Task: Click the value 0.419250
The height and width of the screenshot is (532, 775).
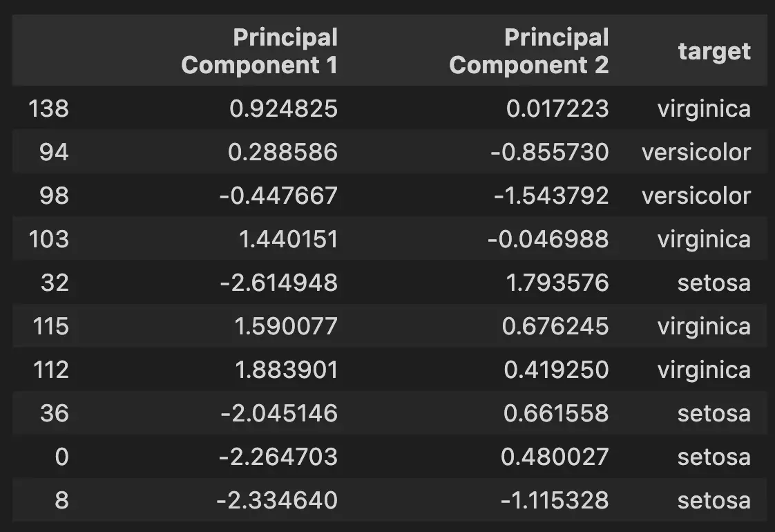Action: coord(557,370)
